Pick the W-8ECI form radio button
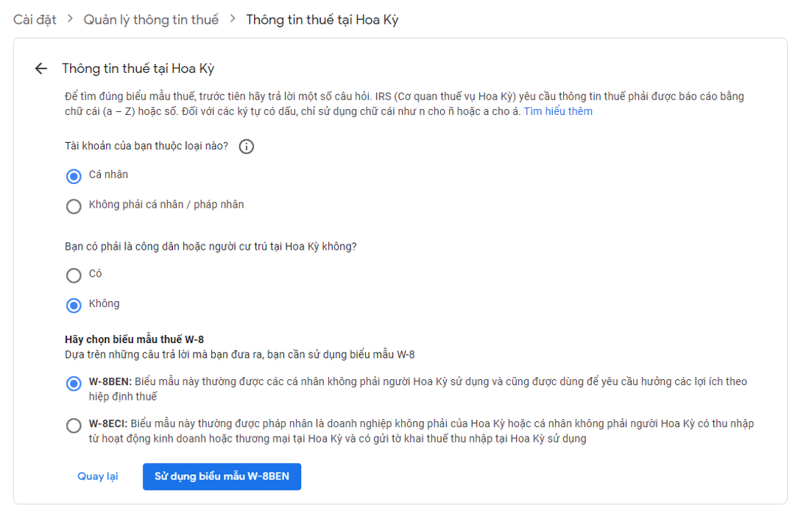The image size is (812, 522). tap(74, 426)
